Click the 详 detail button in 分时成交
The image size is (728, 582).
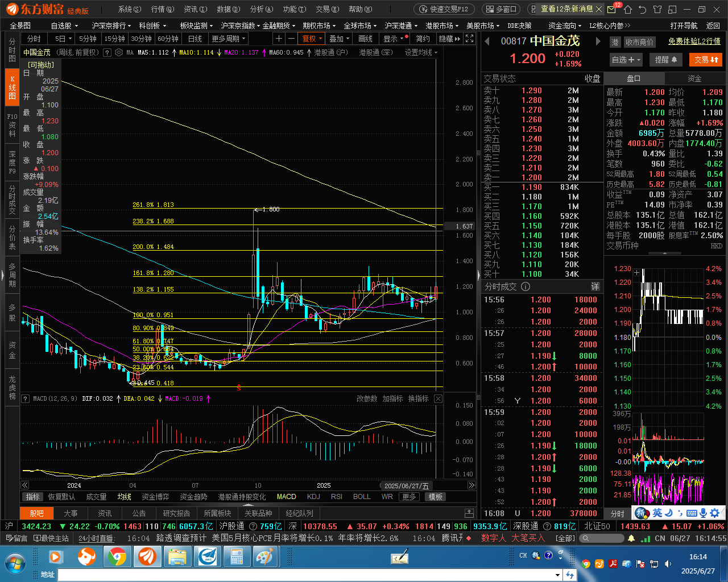click(x=595, y=286)
